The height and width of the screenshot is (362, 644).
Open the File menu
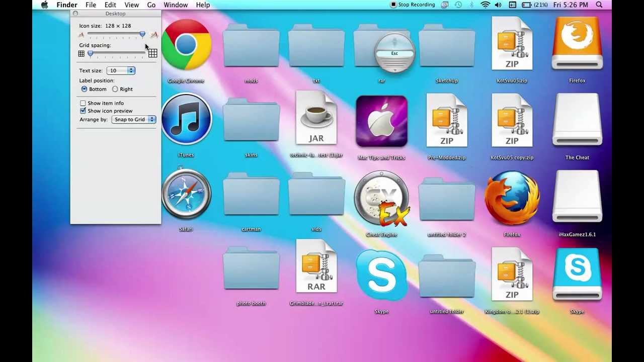[91, 5]
